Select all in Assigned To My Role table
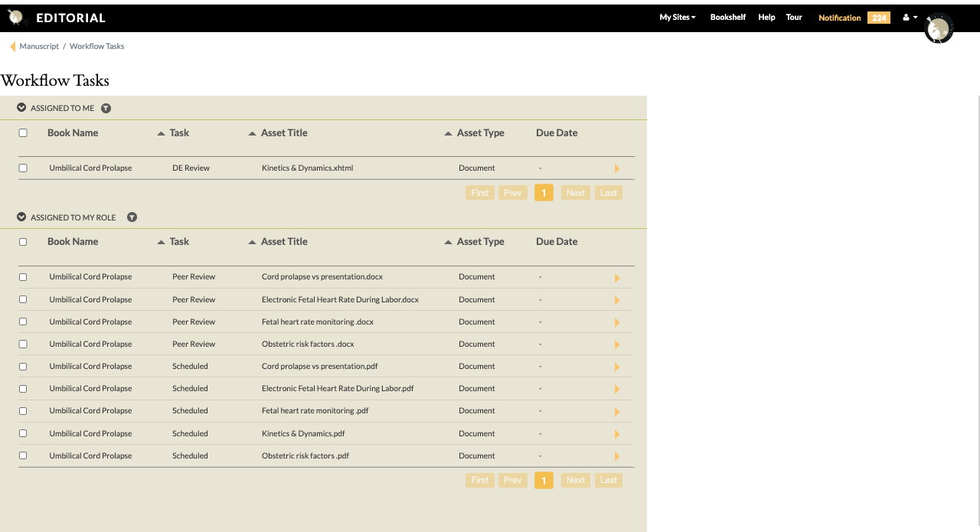This screenshot has height=532, width=980. pyautogui.click(x=23, y=242)
